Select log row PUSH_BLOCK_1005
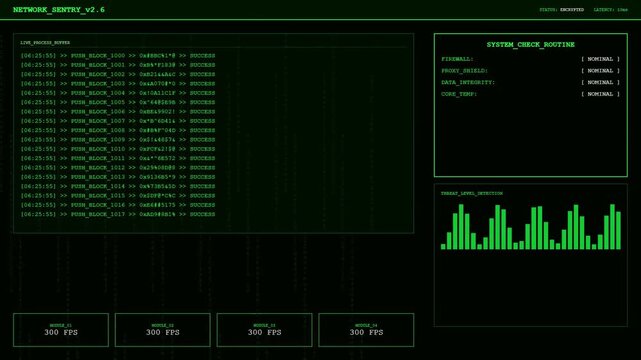The width and height of the screenshot is (641, 360). tap(118, 103)
